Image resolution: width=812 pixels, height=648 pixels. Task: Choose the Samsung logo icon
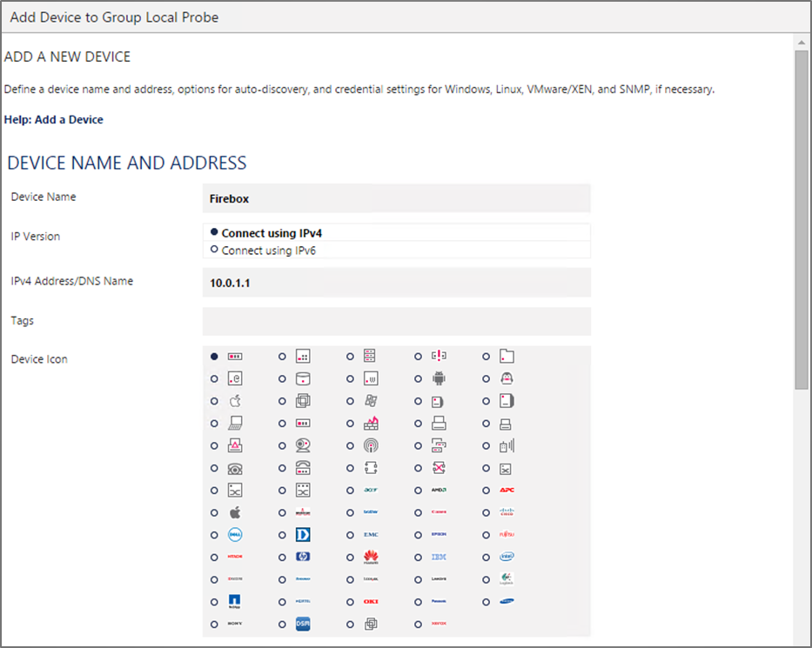coord(507,601)
